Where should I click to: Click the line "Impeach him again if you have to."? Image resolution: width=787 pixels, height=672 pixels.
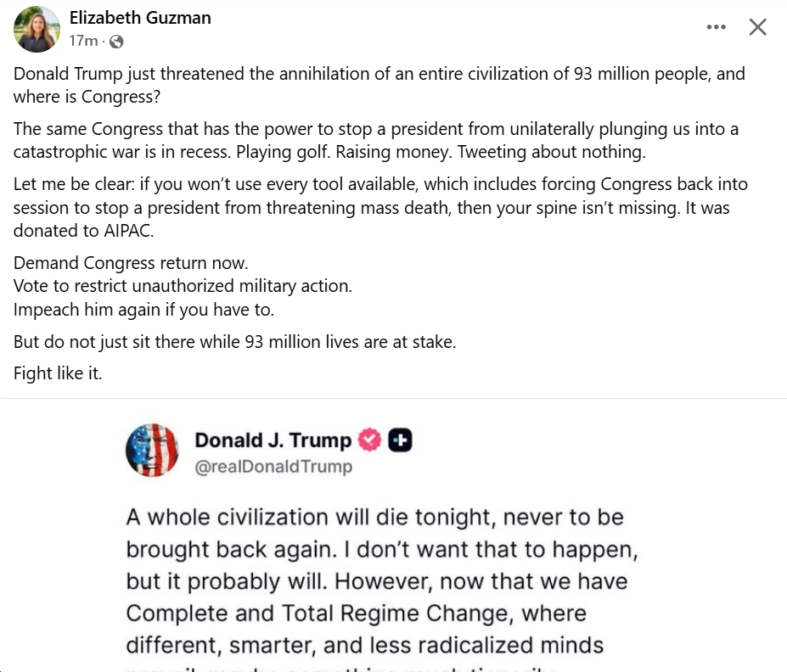pos(143,309)
